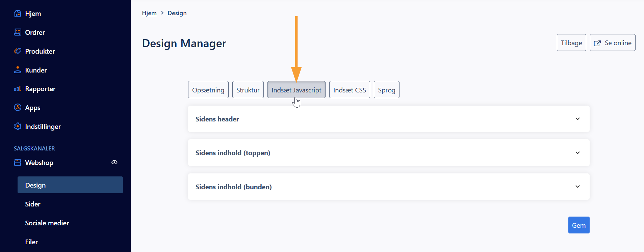The width and height of the screenshot is (644, 252).
Task: Click the Webshop storefront icon
Action: click(x=18, y=163)
